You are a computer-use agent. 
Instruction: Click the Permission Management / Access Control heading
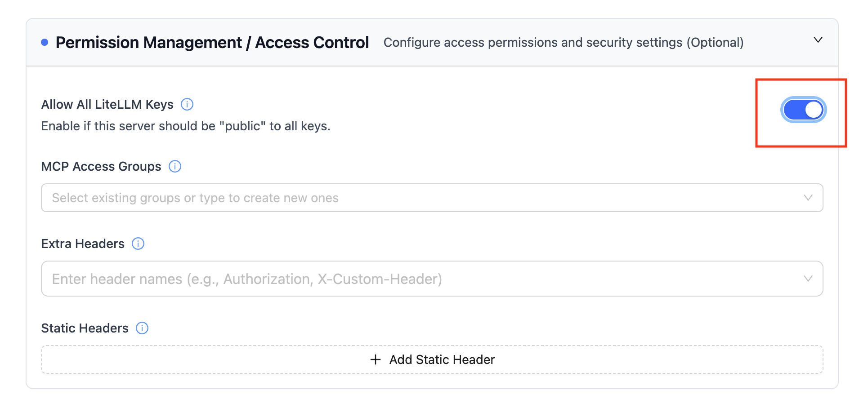(x=212, y=42)
